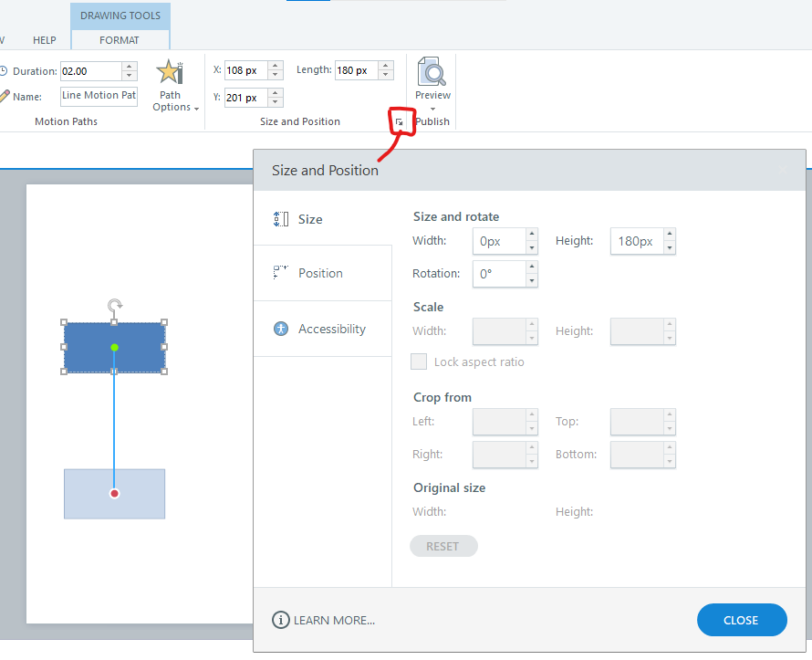Open the Preview dropdown arrow
The image size is (812, 660).
432,109
